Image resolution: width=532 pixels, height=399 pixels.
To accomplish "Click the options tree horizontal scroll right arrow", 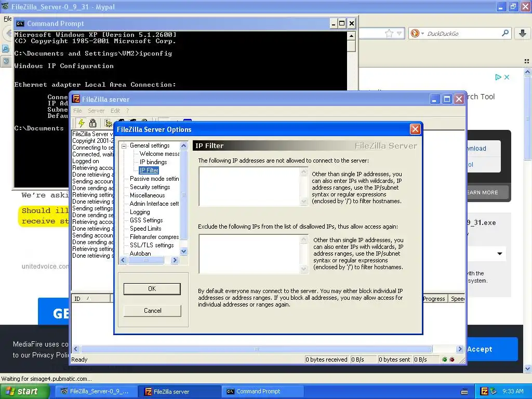I will click(x=175, y=260).
